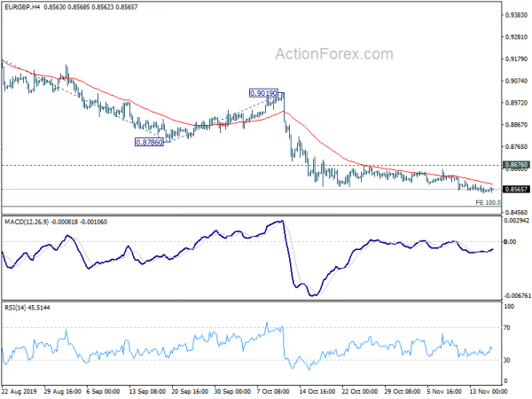Click the 22 Oct 00:00 time label
This screenshot has height=399, width=532.
pos(360,391)
